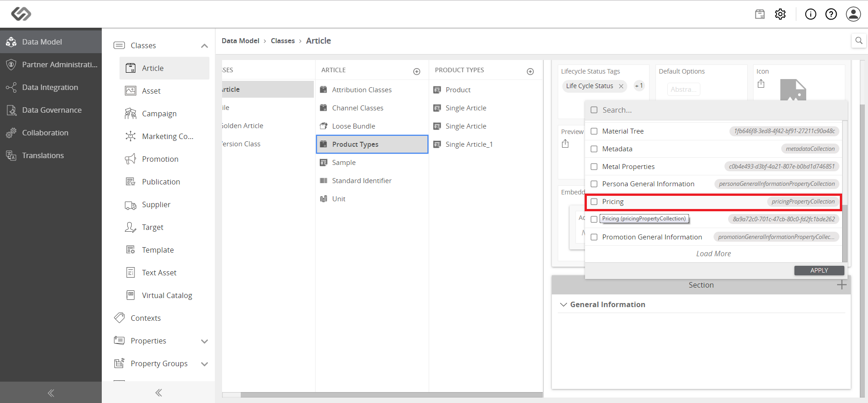The image size is (868, 403).
Task: Open the info icon in header
Action: click(811, 14)
